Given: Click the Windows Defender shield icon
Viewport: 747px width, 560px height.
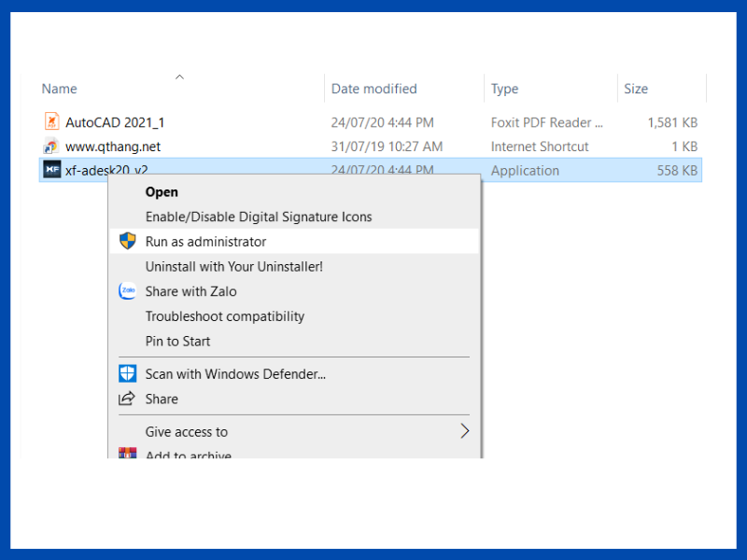Looking at the screenshot, I should point(128,374).
